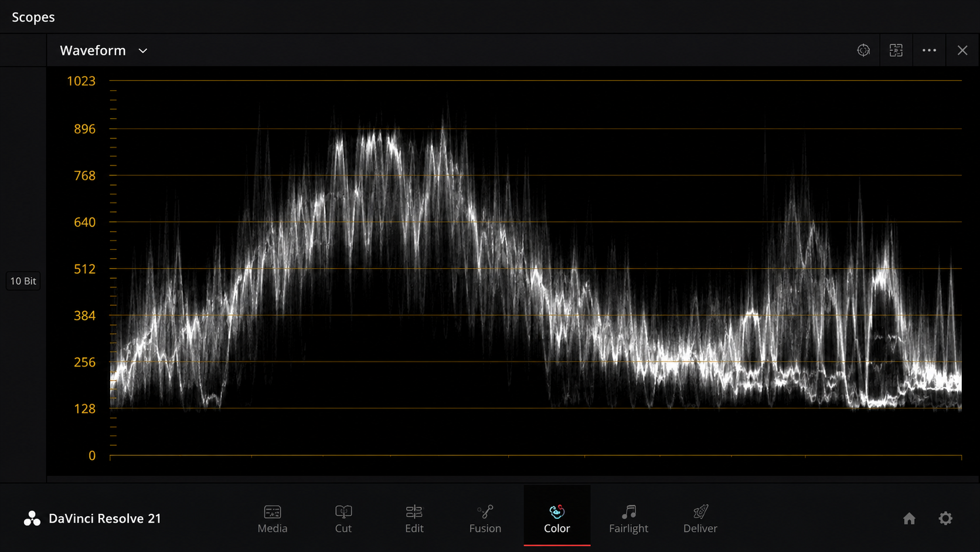Click the scope layout frame icon
Screen dimensions: 980x552
(896, 50)
